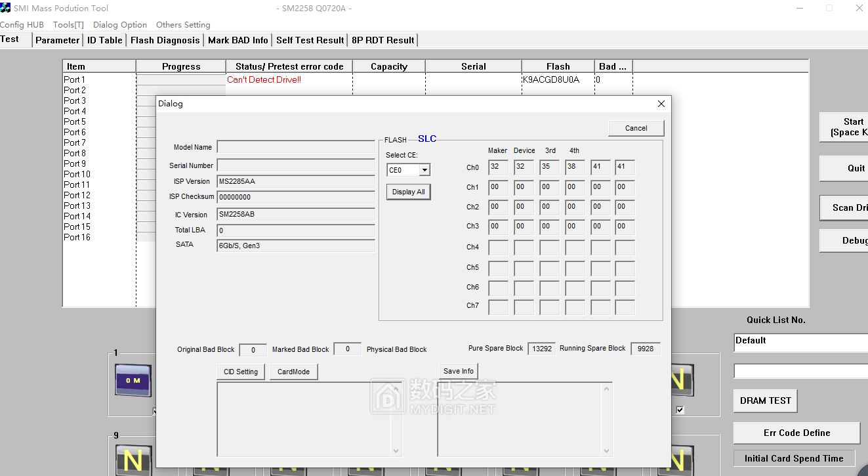Click the Ch1 Maker byte field
Screen dimensions: 868x476
click(499, 188)
